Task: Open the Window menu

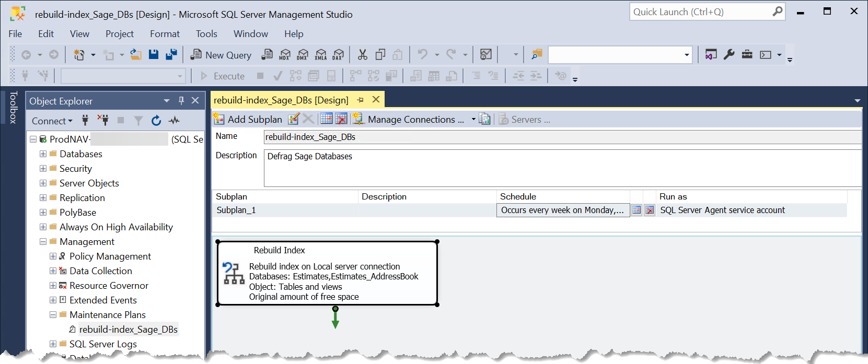Action: point(251,33)
